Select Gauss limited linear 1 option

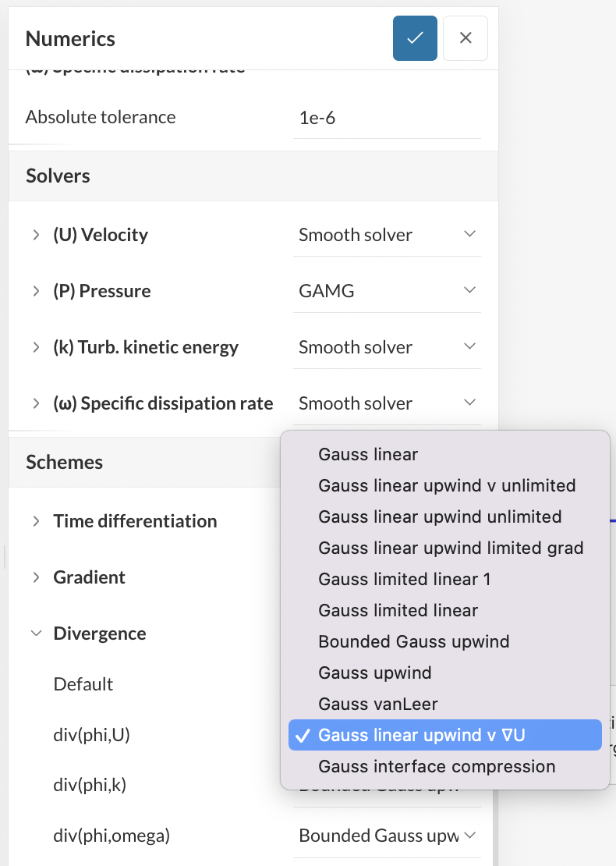pos(404,579)
